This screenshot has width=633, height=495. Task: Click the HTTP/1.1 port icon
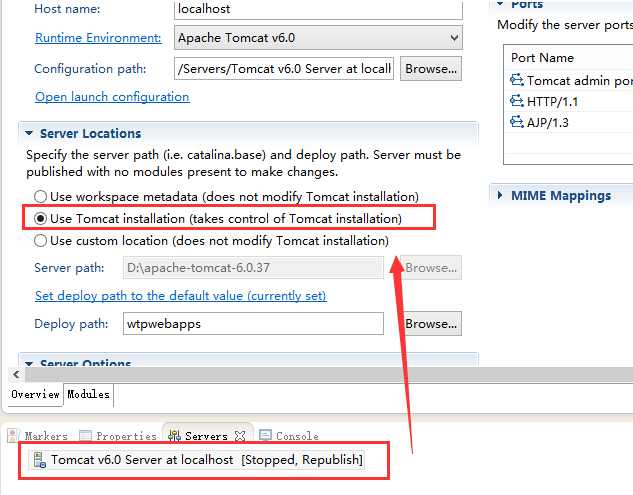517,101
